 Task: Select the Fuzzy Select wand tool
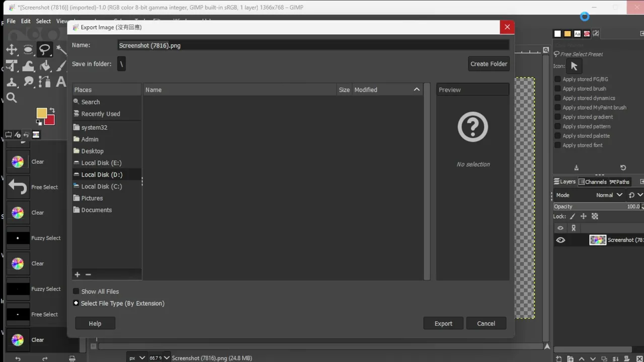pos(61,49)
